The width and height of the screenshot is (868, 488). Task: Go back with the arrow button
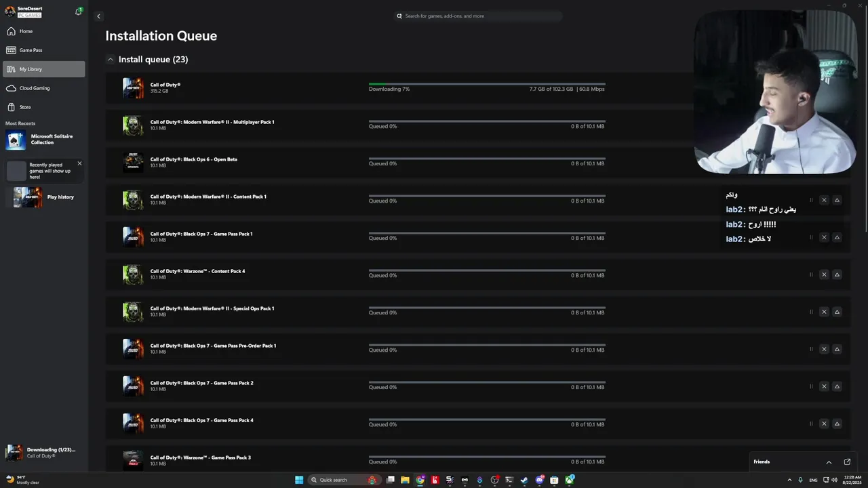(x=98, y=16)
